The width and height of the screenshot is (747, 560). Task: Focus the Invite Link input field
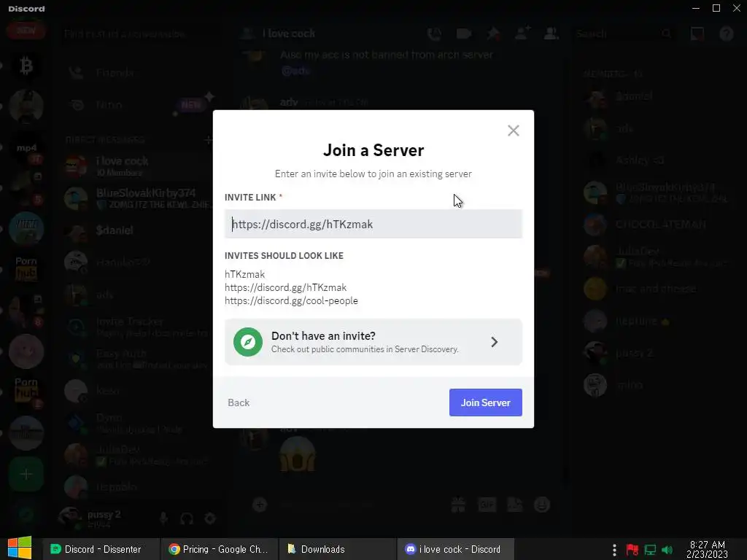tap(373, 224)
